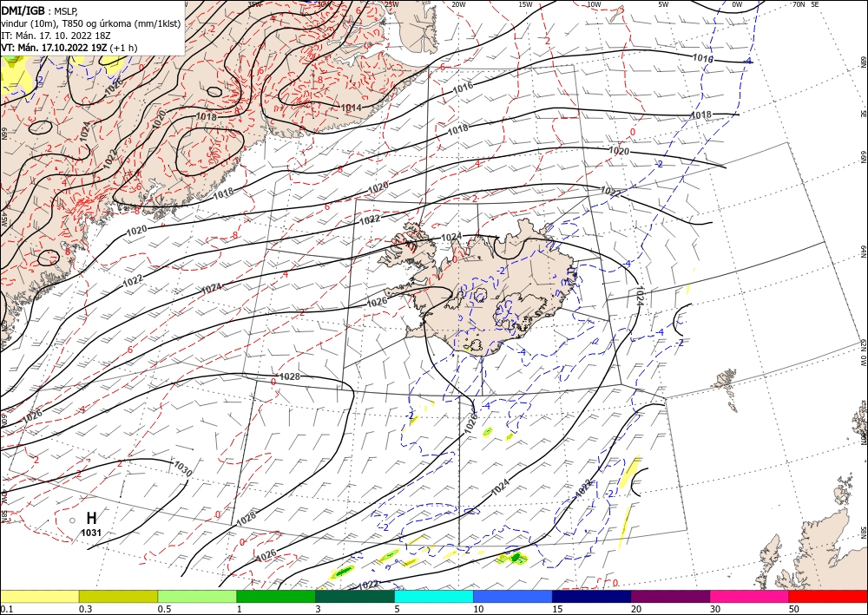
Task: Click the olive 0.3–0.5 legend color segment
Action: 118,596
